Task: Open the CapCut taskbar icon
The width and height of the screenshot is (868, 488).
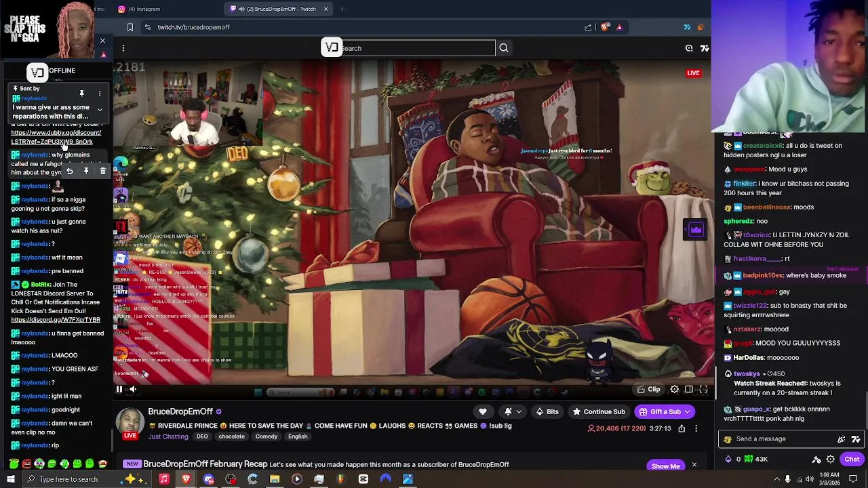Action: point(363,479)
